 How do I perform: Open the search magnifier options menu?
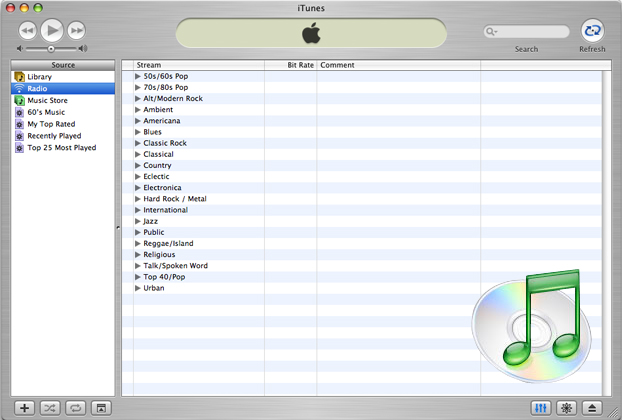(491, 31)
